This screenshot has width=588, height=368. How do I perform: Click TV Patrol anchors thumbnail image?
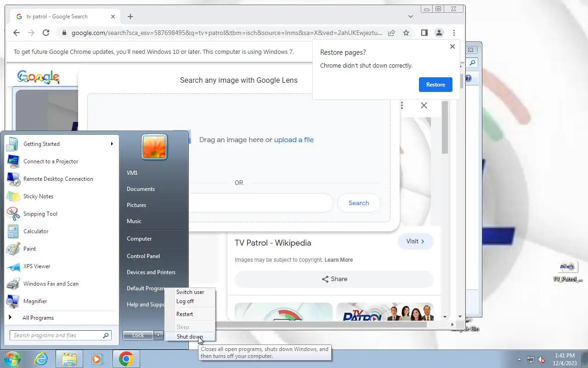[385, 312]
